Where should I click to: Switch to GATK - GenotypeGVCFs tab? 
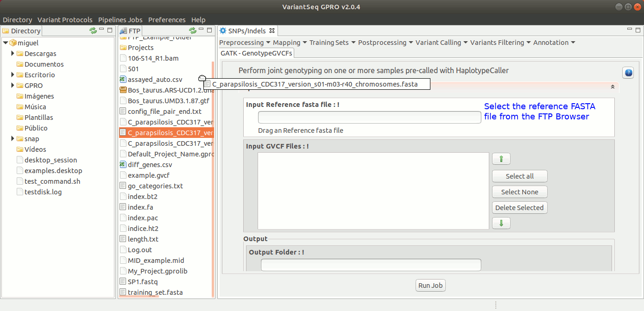click(256, 53)
